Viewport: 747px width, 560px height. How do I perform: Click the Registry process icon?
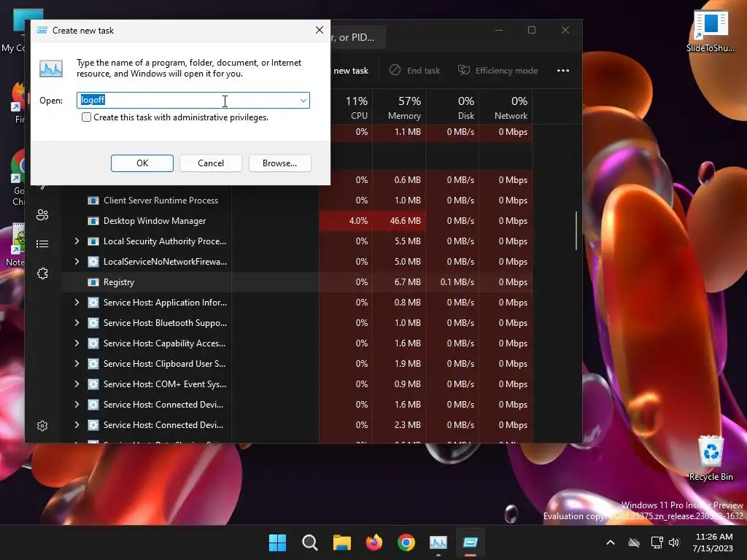point(93,282)
